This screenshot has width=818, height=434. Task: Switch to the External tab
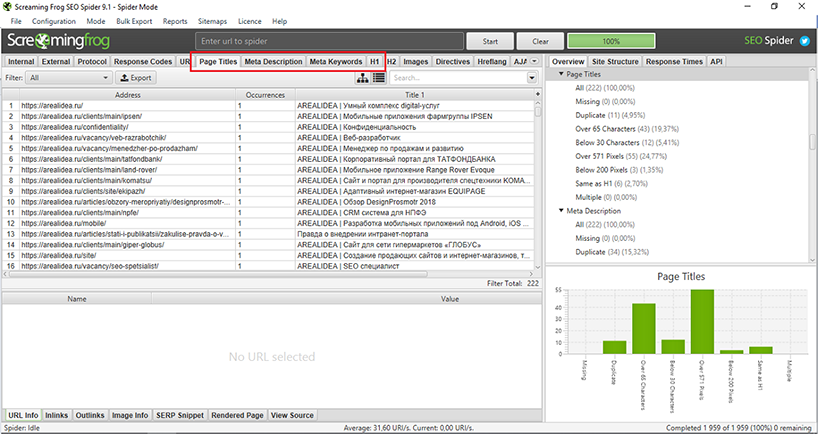coord(56,62)
